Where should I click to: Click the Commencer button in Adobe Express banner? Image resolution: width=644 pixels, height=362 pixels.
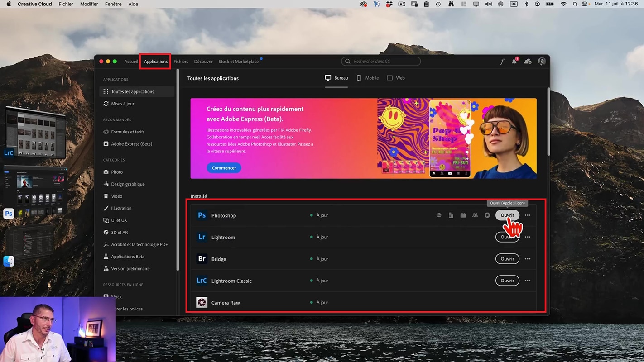point(224,168)
